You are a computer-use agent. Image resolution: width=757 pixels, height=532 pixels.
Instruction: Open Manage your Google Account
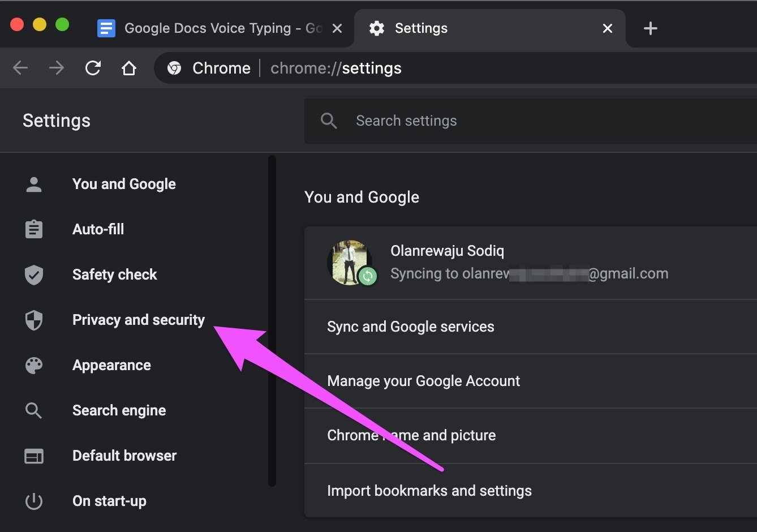point(531,381)
